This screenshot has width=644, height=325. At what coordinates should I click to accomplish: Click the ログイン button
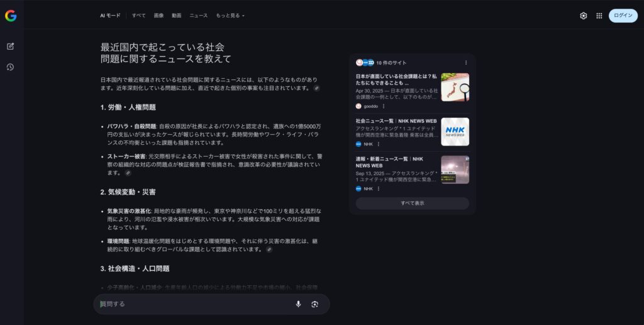(623, 16)
